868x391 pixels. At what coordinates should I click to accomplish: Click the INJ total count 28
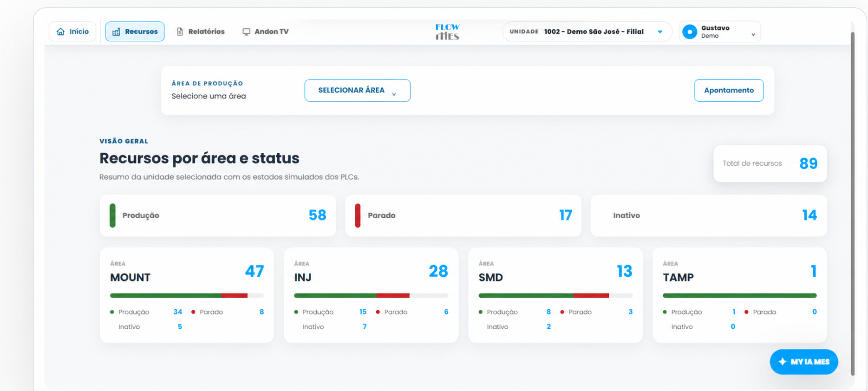tap(438, 271)
